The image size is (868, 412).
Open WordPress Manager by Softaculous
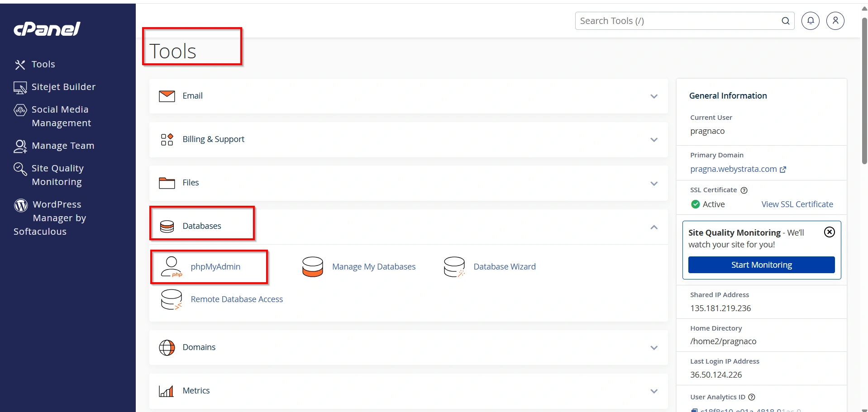coord(50,218)
